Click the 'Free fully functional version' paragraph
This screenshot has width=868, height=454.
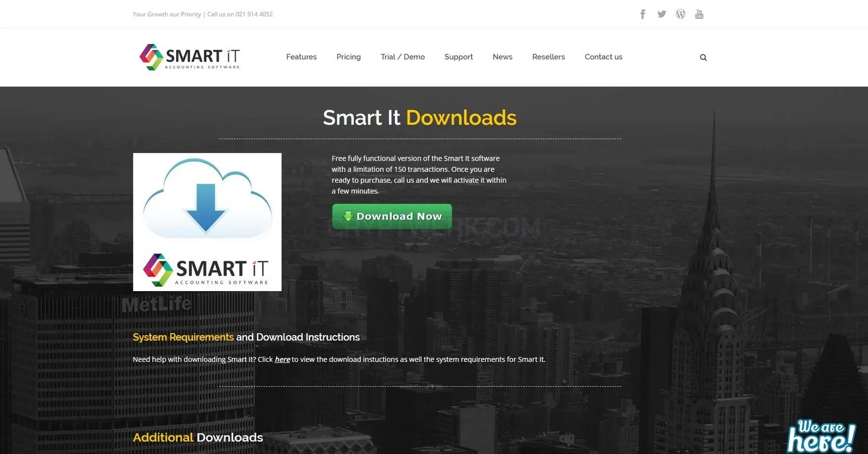(x=419, y=175)
